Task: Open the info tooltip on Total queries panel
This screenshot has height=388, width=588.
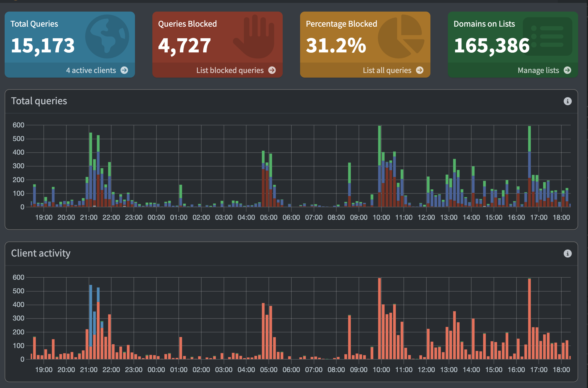Action: click(567, 101)
